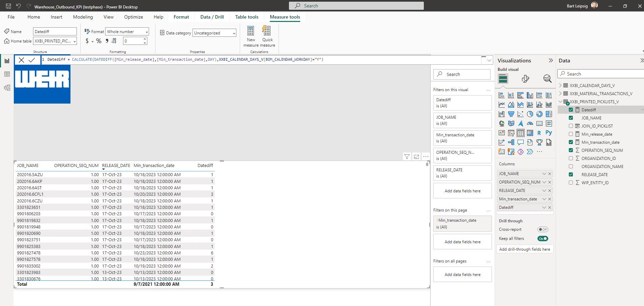Open the File menu

click(11, 17)
